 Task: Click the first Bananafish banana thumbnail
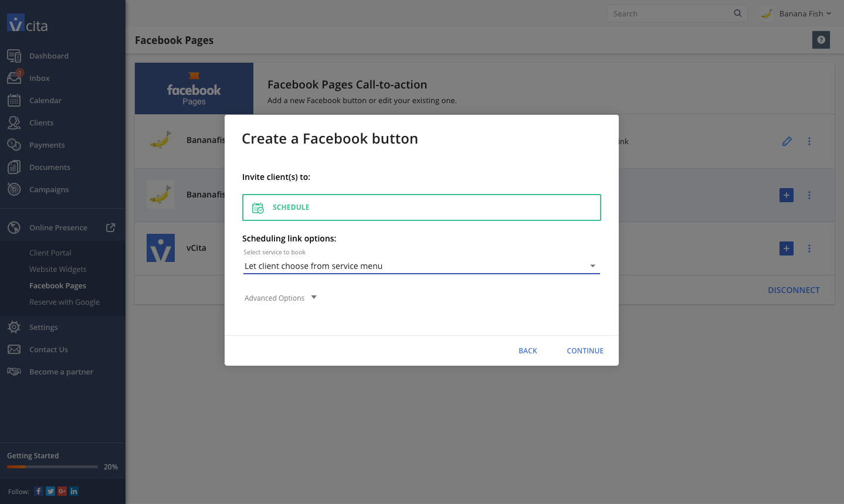[161, 141]
